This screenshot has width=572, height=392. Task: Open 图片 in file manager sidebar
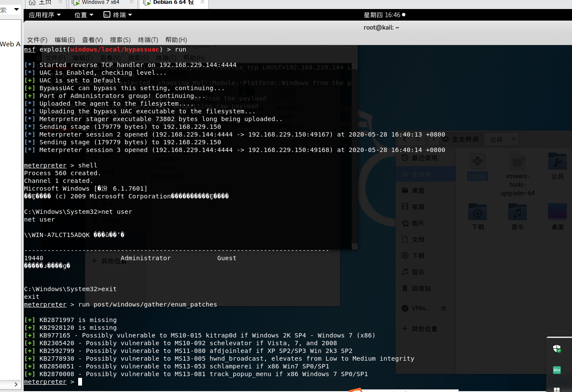click(x=425, y=223)
